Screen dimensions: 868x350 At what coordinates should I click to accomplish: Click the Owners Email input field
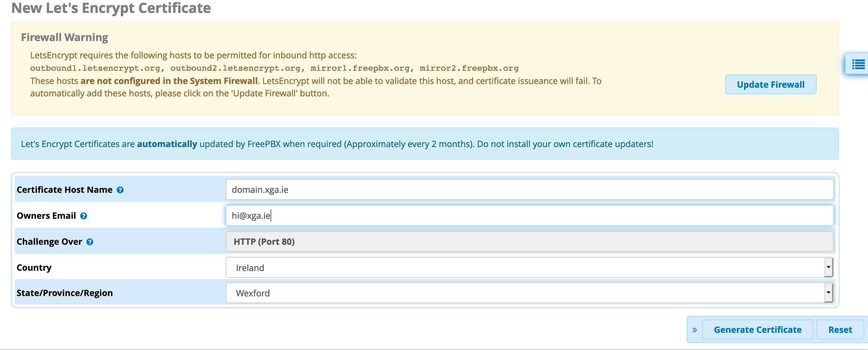pyautogui.click(x=529, y=216)
